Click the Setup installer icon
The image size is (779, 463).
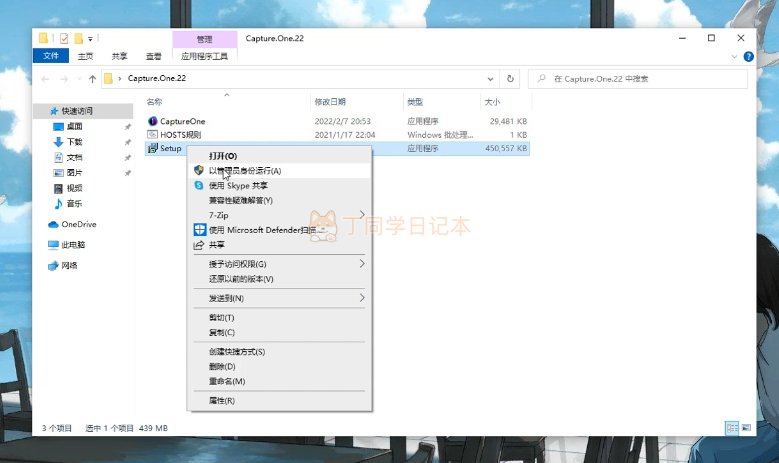(153, 148)
